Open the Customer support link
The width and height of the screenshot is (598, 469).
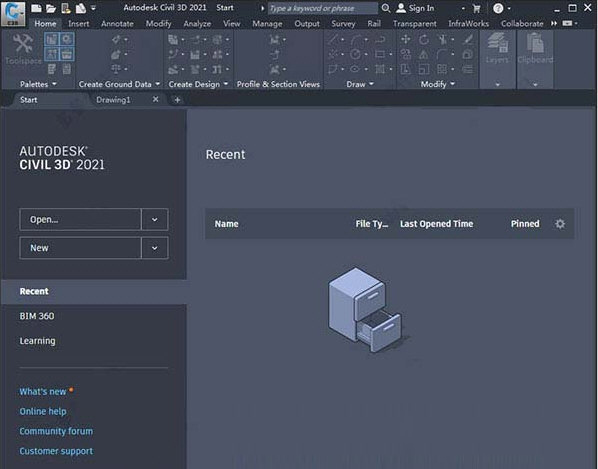(x=56, y=451)
